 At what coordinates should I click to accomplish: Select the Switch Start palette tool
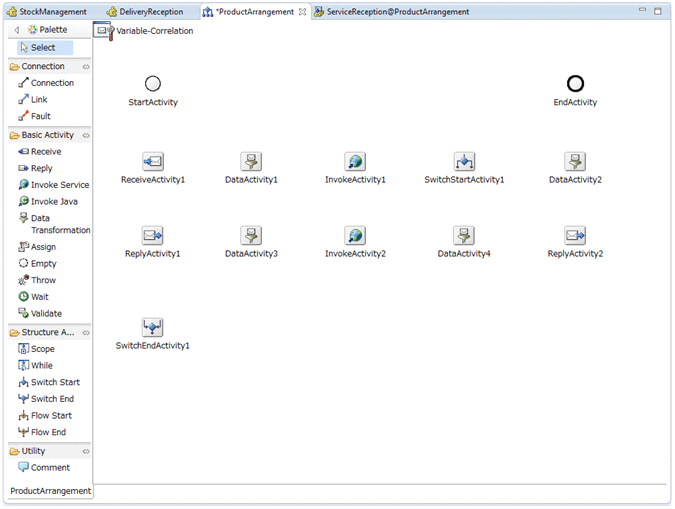54,382
